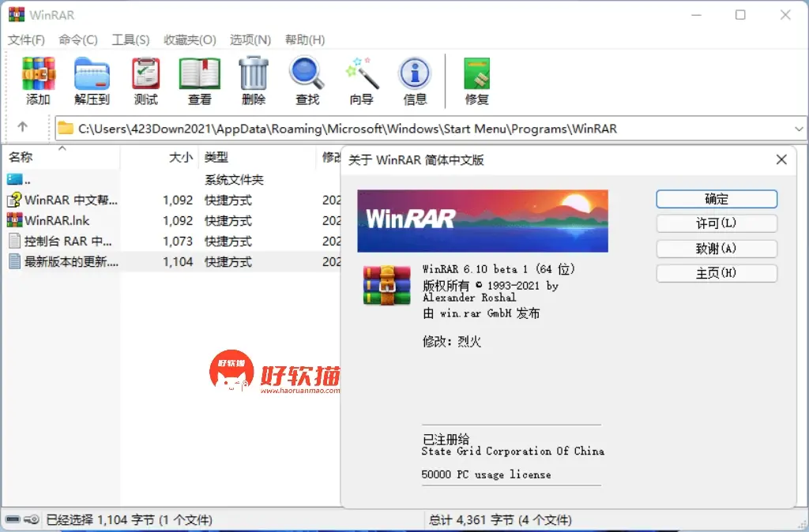
Task: Click the parent folder '..' icon
Action: (x=14, y=179)
